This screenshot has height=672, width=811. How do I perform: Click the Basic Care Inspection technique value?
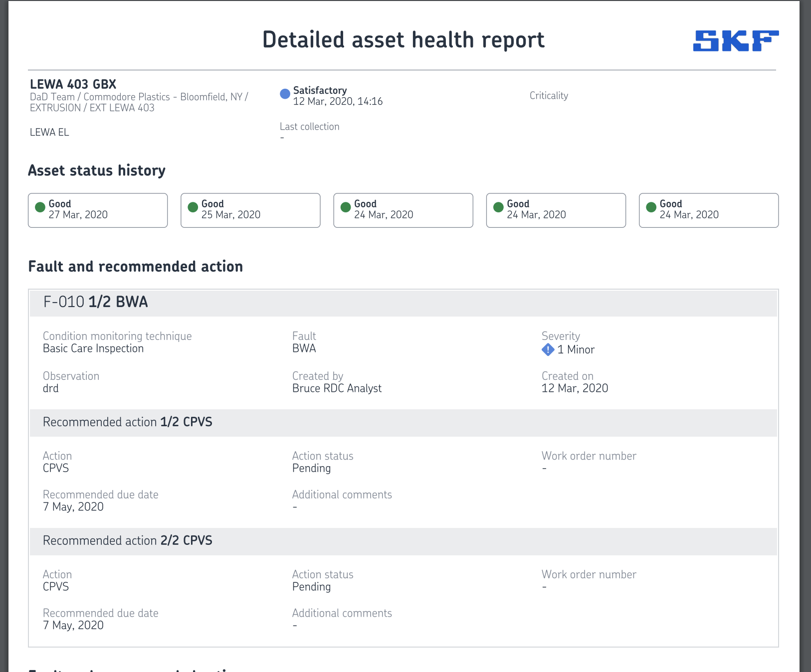pos(93,348)
